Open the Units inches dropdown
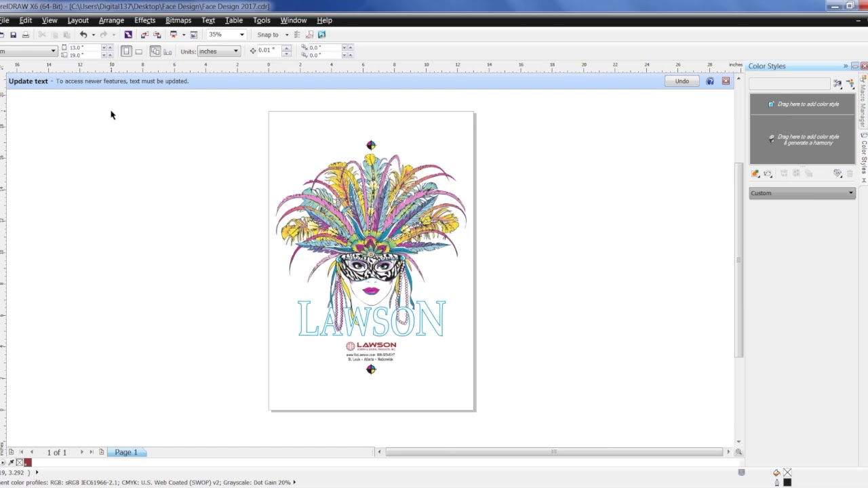 click(235, 52)
